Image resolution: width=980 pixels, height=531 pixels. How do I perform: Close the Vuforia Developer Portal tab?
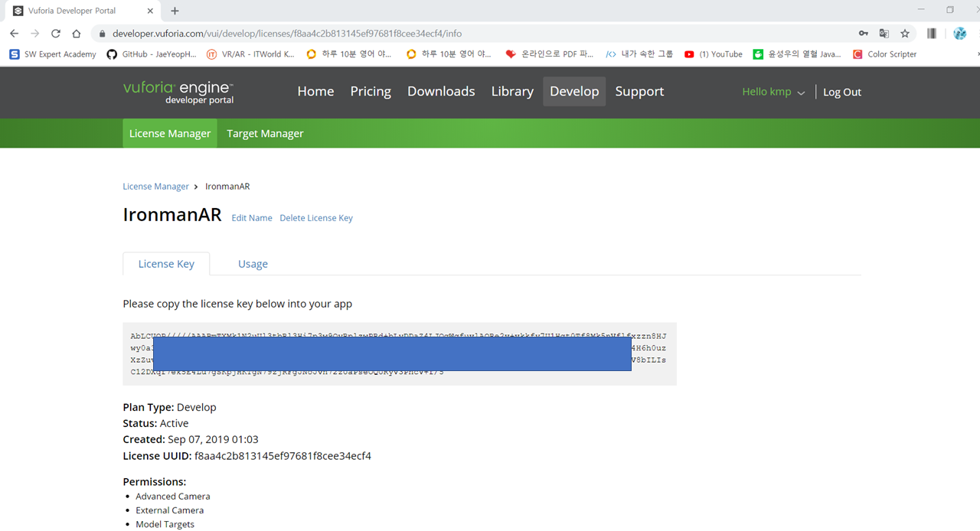150,11
